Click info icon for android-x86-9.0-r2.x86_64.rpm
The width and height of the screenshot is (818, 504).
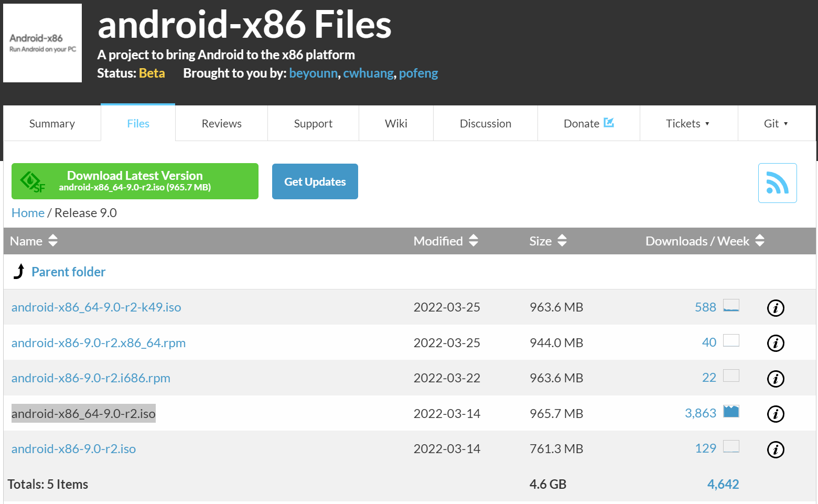pyautogui.click(x=776, y=343)
